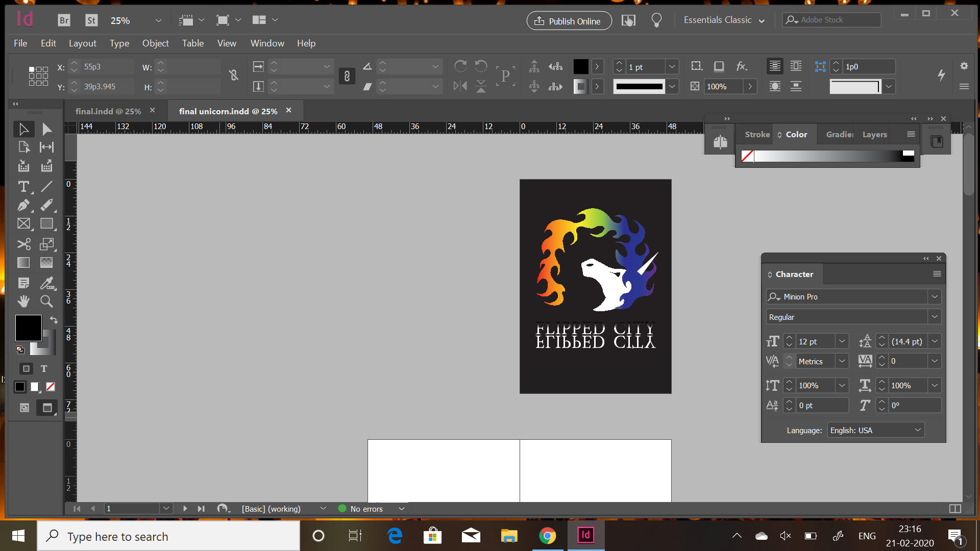Go to next page arrow
Image resolution: width=980 pixels, height=551 pixels.
click(x=185, y=509)
